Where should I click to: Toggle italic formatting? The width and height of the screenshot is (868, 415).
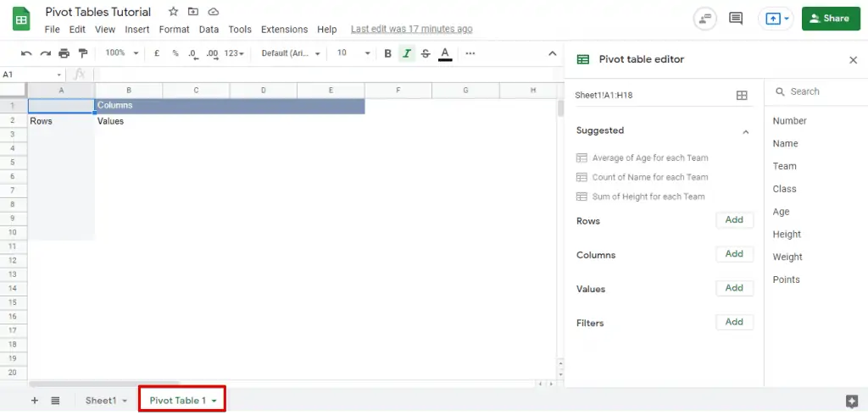point(407,53)
